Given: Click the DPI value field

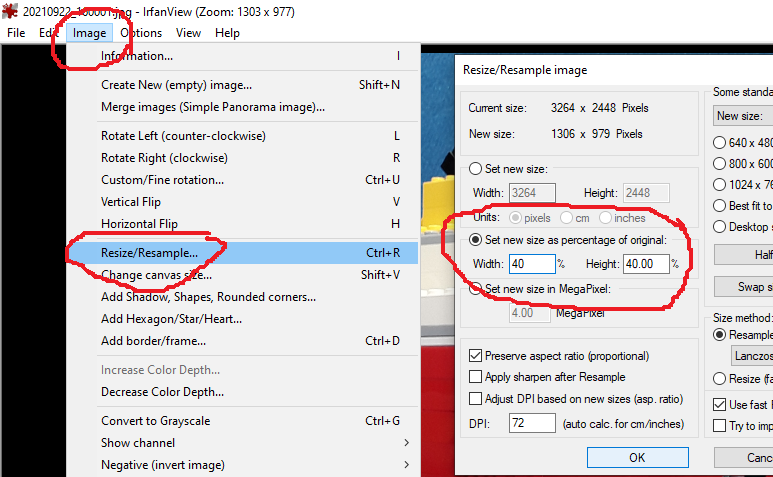Looking at the screenshot, I should [x=532, y=423].
